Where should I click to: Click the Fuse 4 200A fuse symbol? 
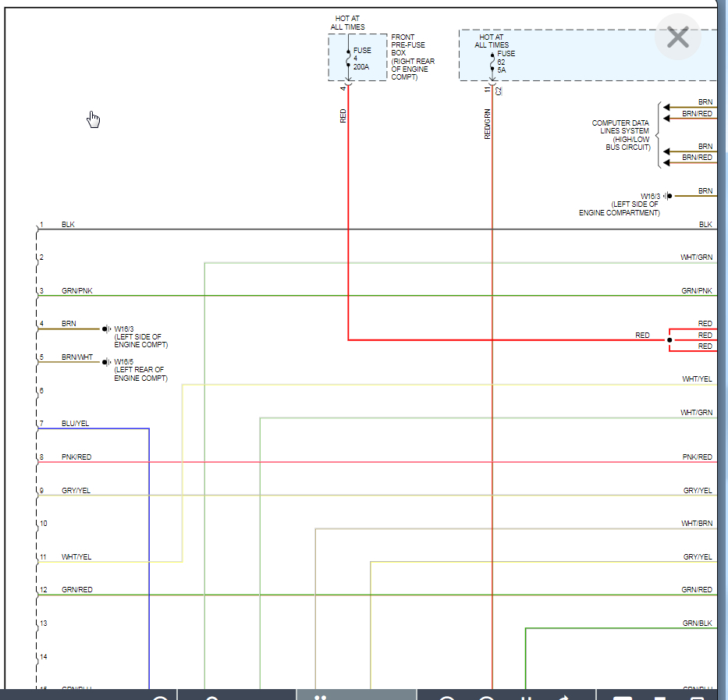click(x=348, y=58)
